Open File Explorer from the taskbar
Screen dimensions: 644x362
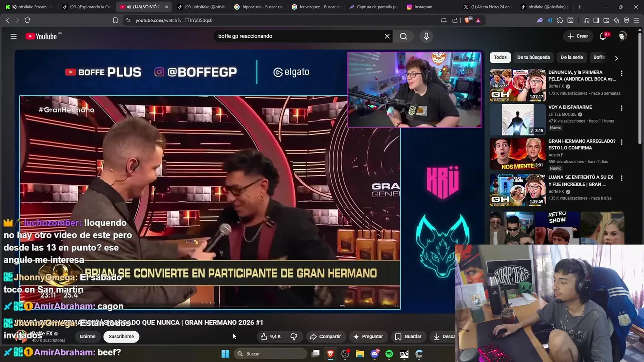pyautogui.click(x=360, y=354)
